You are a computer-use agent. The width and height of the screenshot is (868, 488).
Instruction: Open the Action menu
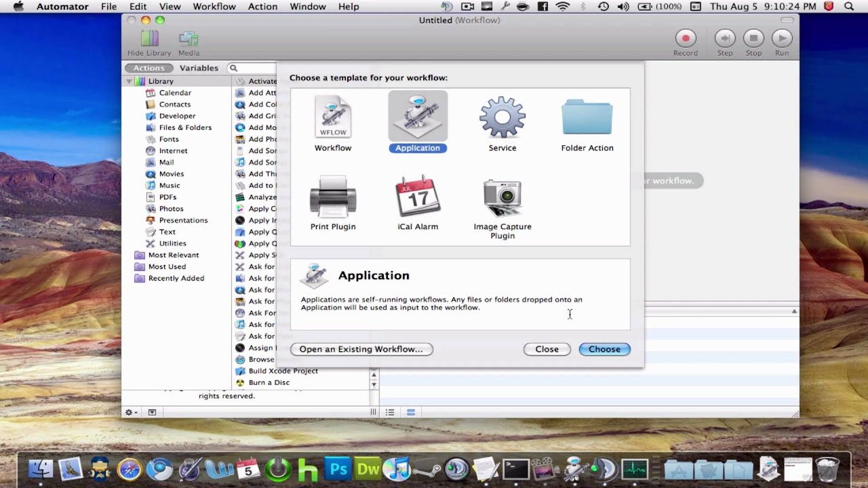coord(262,7)
